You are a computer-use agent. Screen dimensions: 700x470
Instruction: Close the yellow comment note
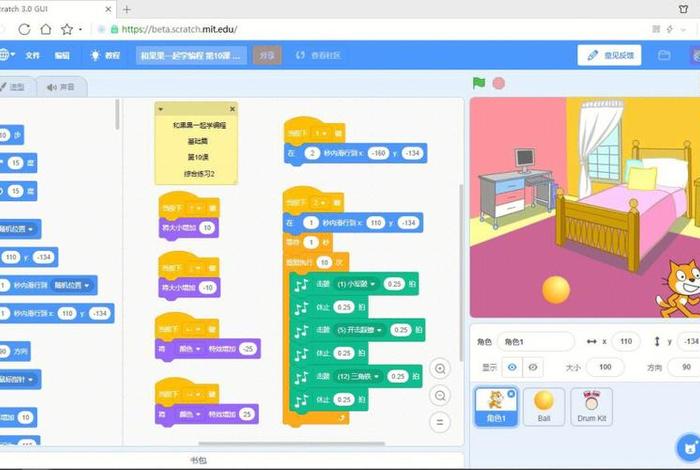click(232, 109)
